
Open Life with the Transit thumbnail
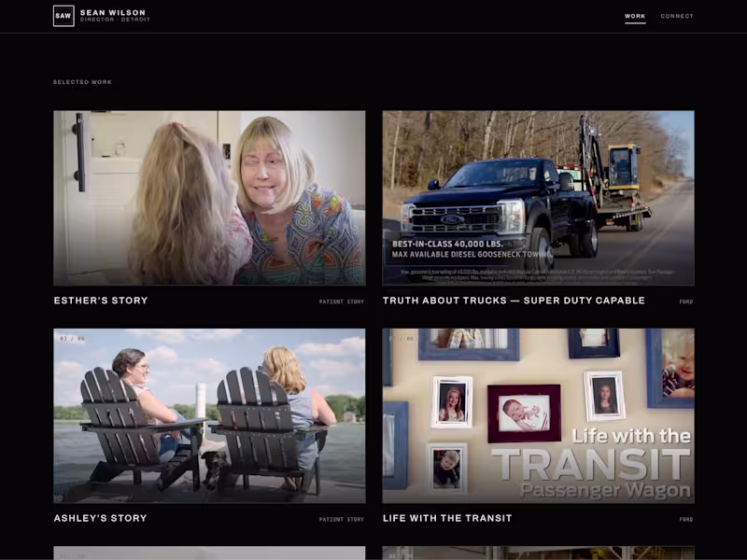(539, 415)
